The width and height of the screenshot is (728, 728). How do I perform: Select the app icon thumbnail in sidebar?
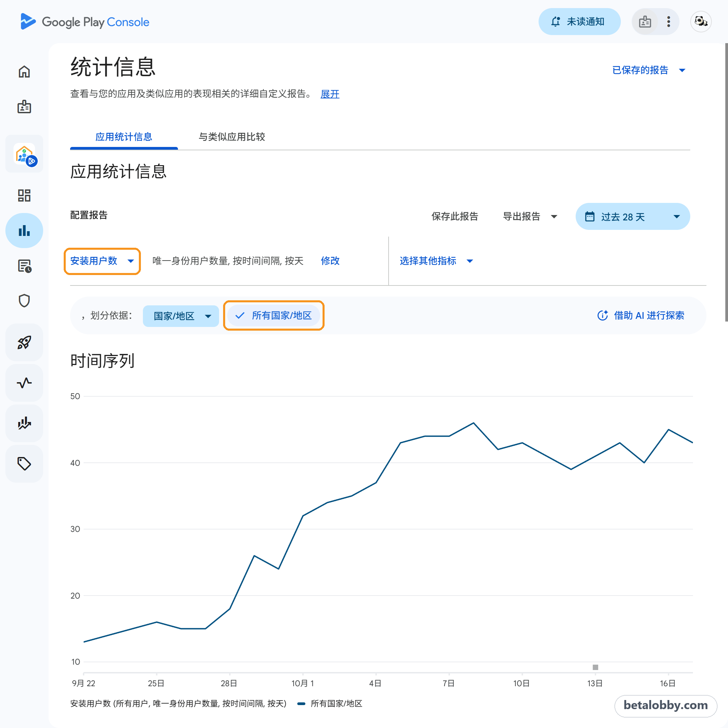(x=25, y=154)
